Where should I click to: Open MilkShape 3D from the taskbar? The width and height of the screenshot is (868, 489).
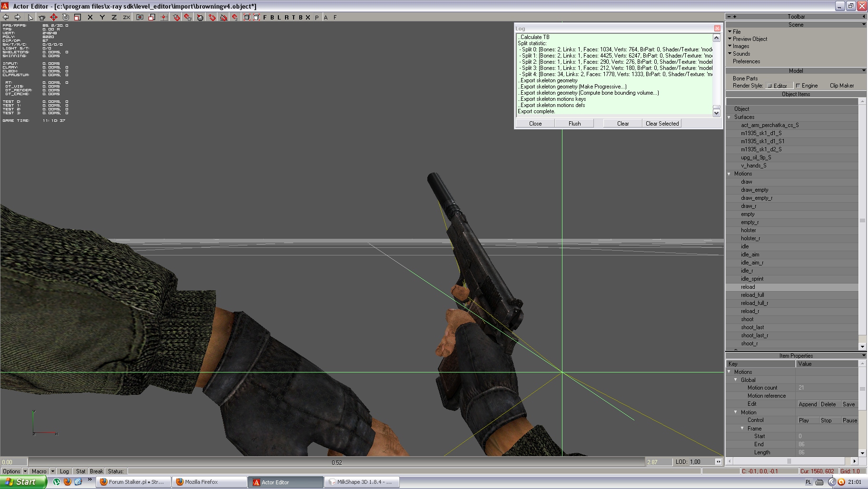pos(362,482)
